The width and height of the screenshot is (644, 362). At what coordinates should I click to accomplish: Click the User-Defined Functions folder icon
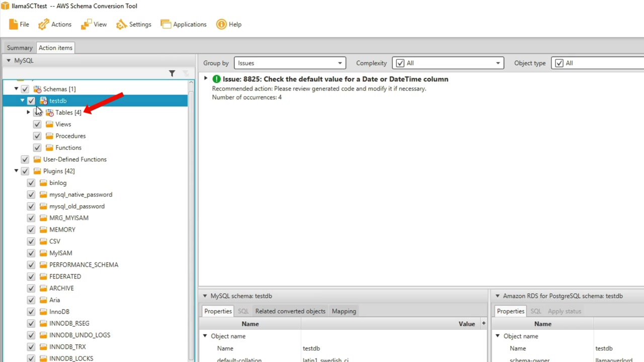click(x=37, y=159)
